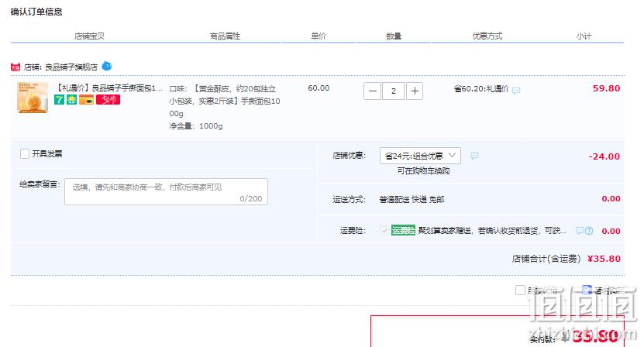Click the 59.80 subtotal amount
Image resolution: width=644 pixels, height=347 pixels.
(x=606, y=88)
